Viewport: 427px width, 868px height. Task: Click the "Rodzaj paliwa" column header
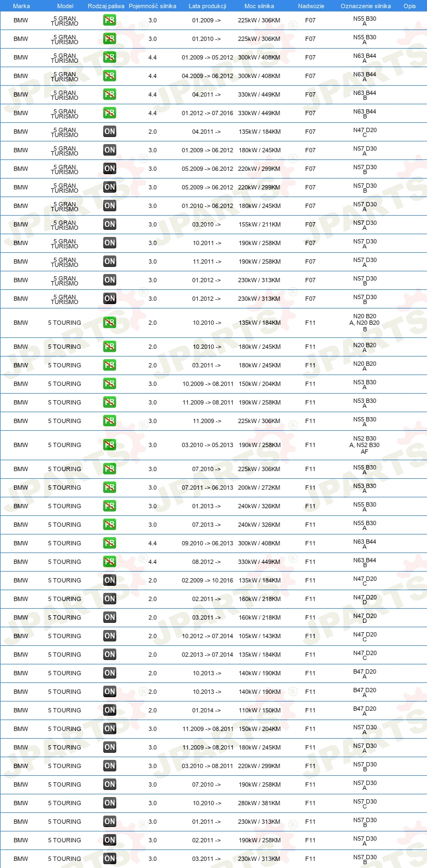106,6
